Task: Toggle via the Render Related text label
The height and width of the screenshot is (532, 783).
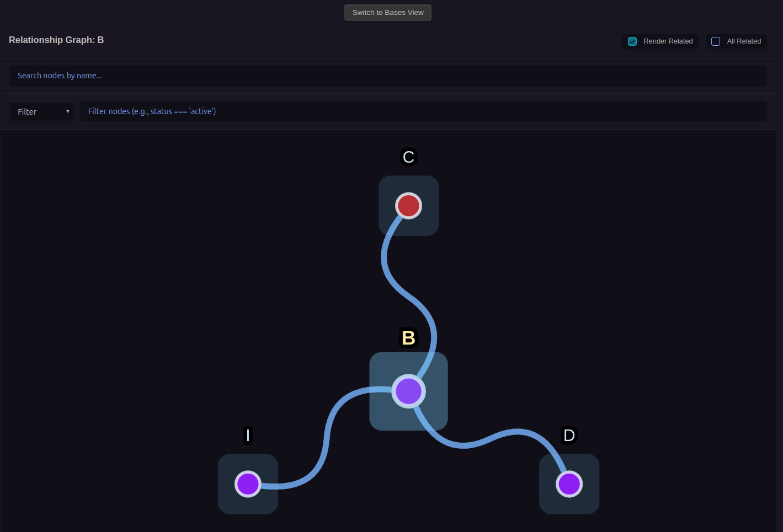Action: (x=668, y=41)
